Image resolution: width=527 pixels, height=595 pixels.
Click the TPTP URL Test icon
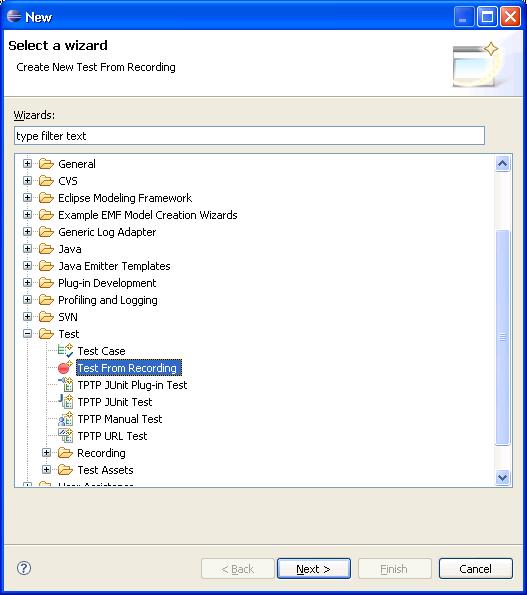tap(65, 436)
